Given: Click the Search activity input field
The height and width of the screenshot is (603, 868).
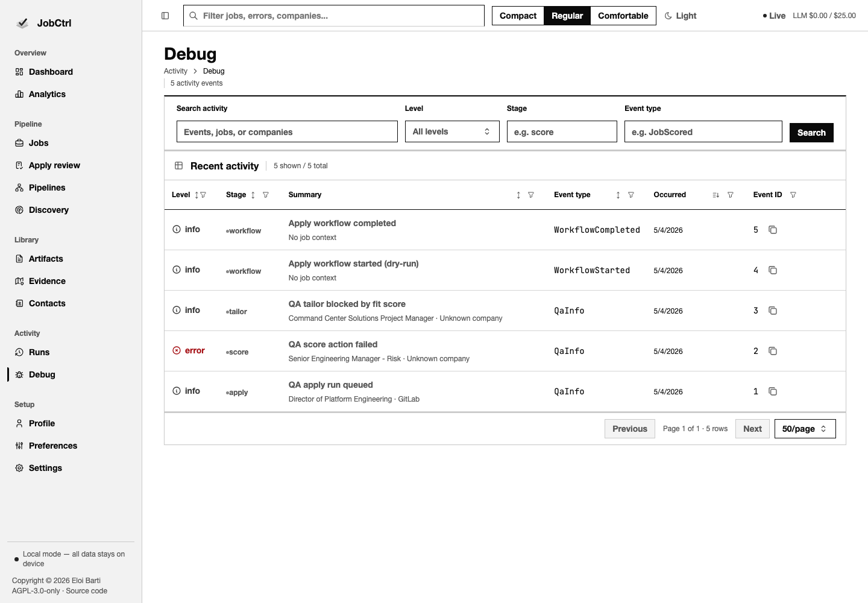Looking at the screenshot, I should 287,131.
